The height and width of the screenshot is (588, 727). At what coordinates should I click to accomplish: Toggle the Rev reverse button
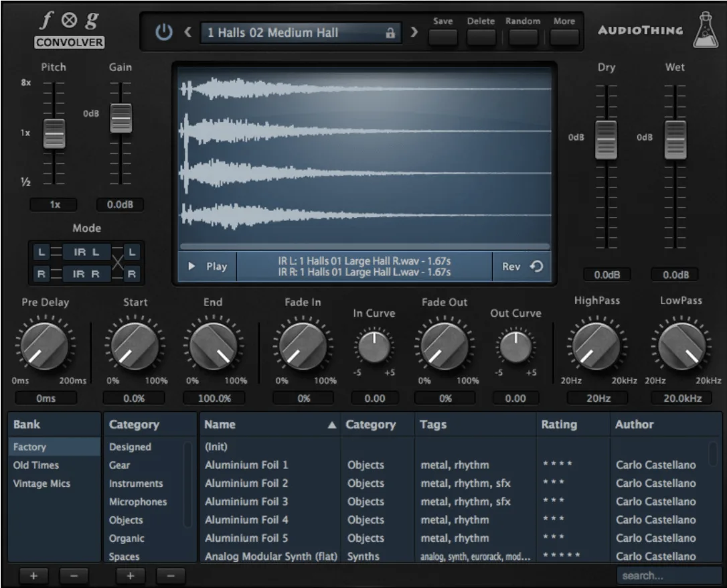[522, 266]
